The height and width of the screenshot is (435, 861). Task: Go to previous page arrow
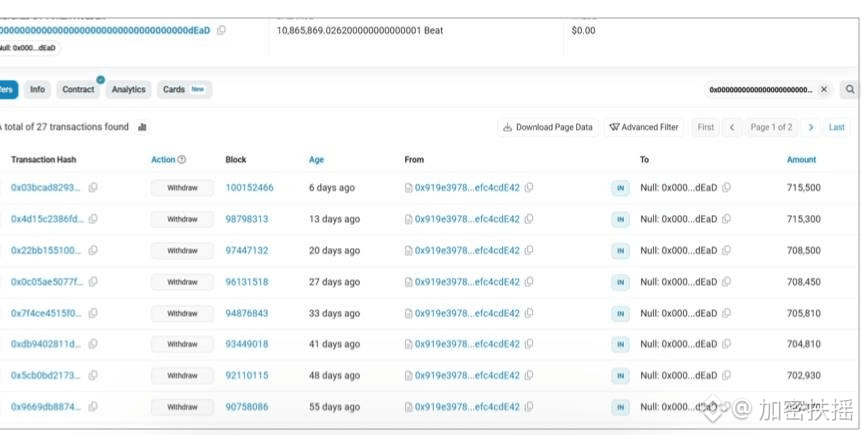(731, 127)
